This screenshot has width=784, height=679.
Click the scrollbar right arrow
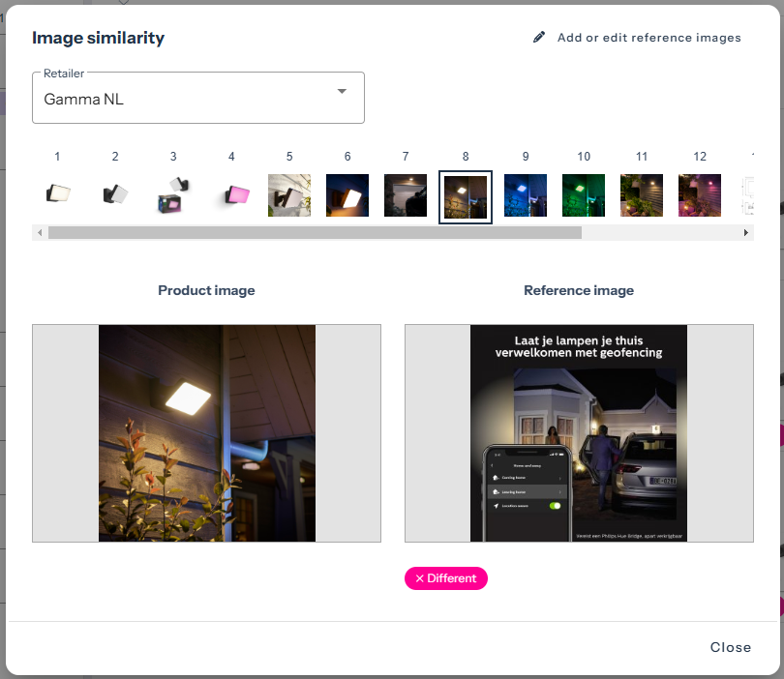click(746, 233)
